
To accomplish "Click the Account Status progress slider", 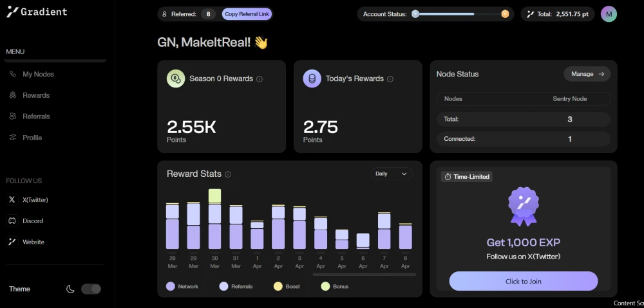I will point(460,14).
